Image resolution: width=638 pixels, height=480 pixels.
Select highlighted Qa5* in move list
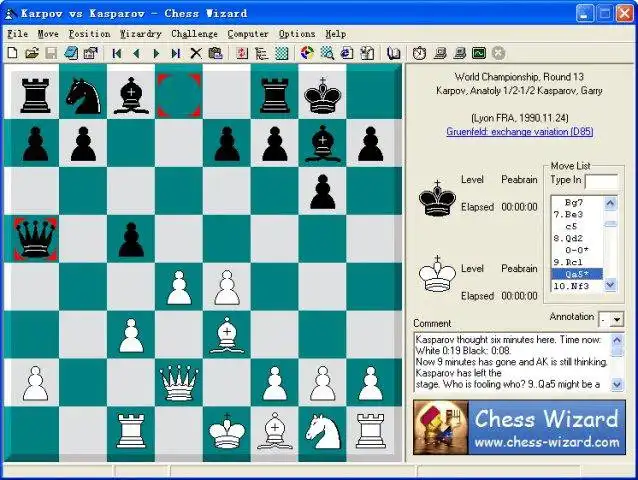(x=577, y=274)
